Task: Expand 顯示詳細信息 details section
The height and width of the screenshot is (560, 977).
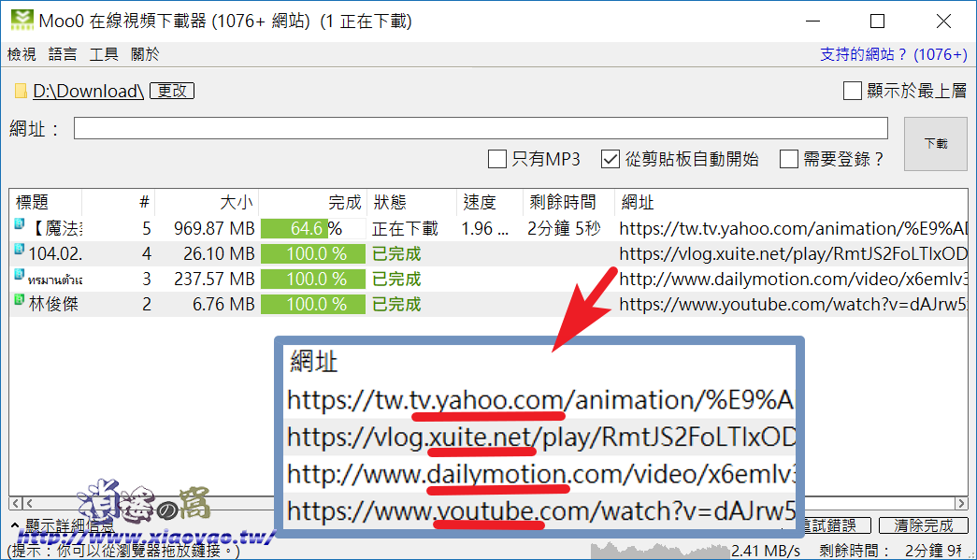Action: coord(64,525)
